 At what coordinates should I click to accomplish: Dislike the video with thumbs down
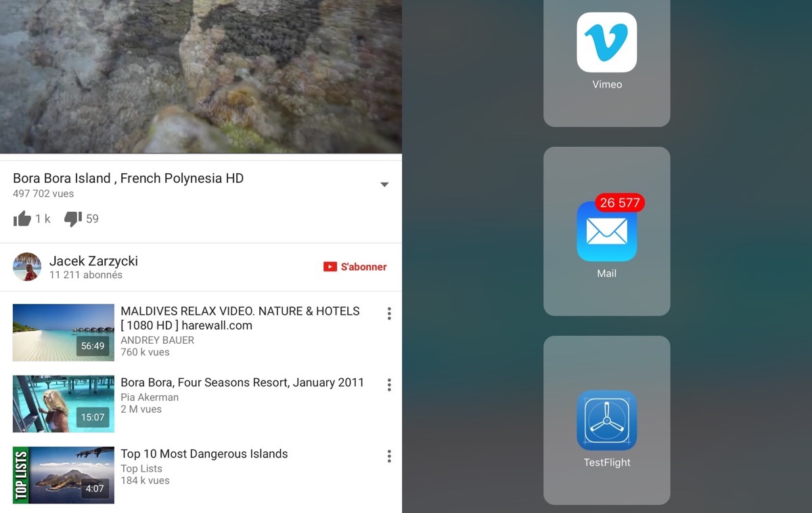[x=73, y=219]
